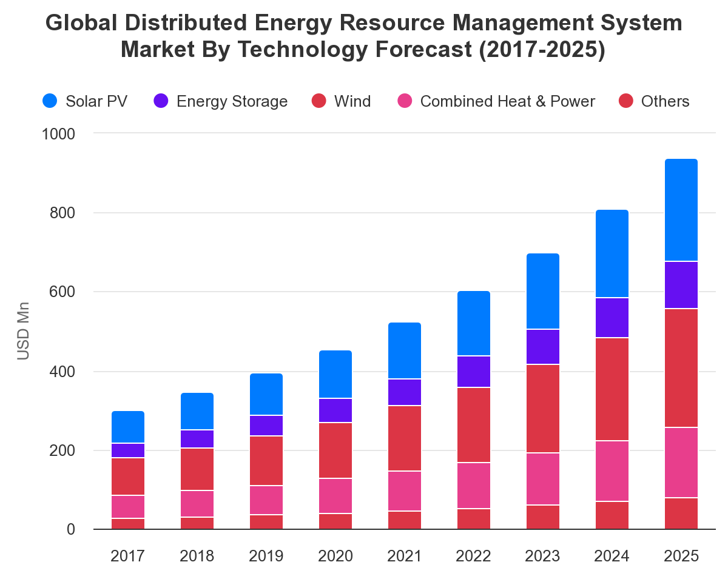Click the bottom red Others segment for 2022
Screen dimensions: 728x582
[474, 519]
